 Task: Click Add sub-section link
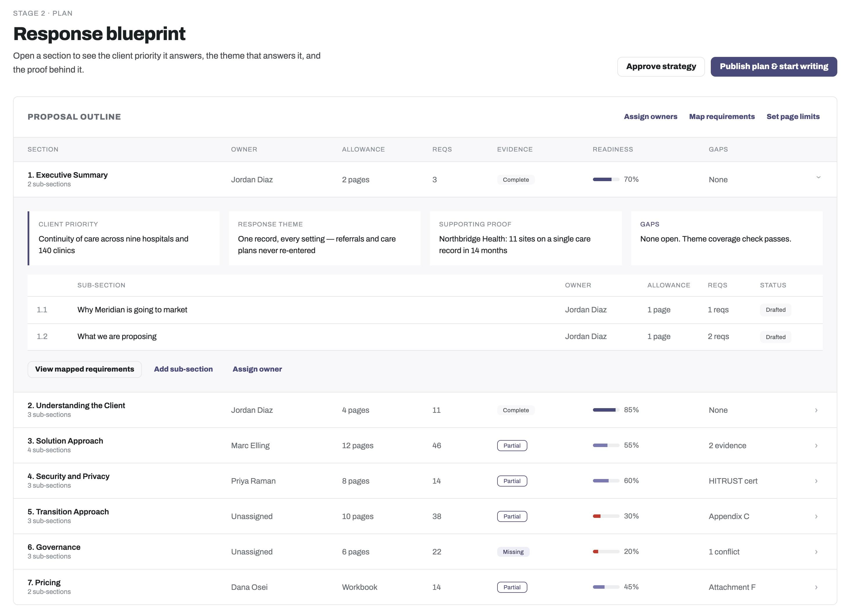183,369
